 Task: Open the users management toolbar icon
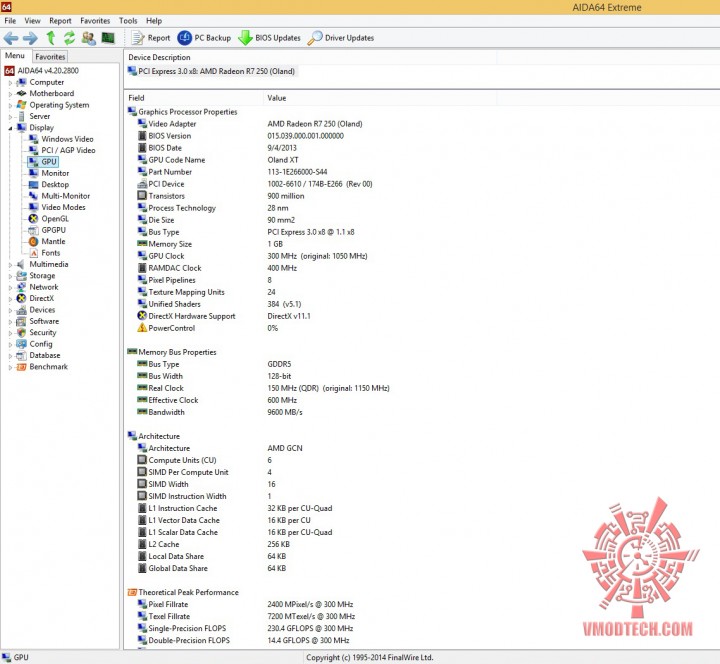89,38
